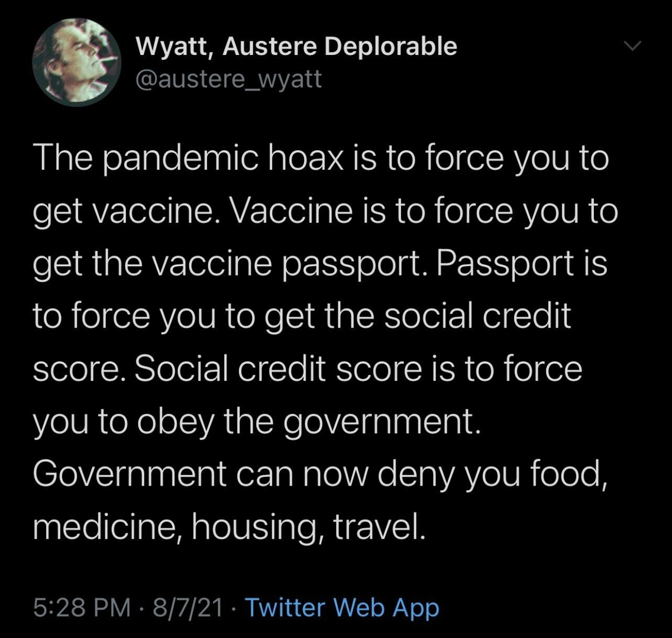Select the word 'travel.' ending the tweet

point(380,527)
